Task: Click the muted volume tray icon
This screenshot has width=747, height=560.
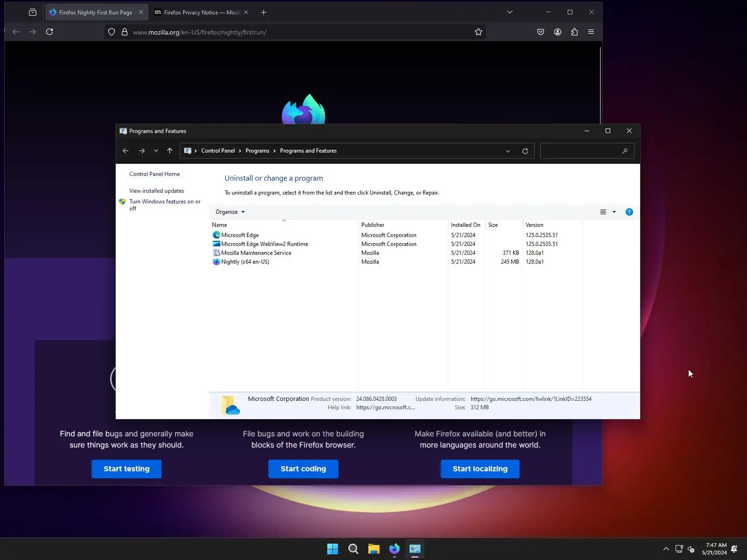Action: (x=691, y=549)
